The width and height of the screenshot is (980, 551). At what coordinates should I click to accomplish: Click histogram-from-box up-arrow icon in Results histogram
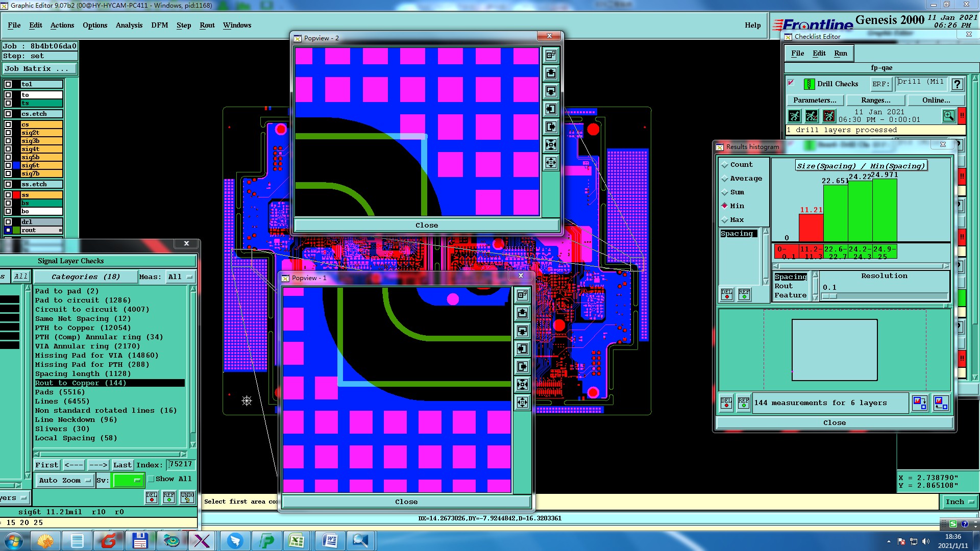[x=941, y=403]
